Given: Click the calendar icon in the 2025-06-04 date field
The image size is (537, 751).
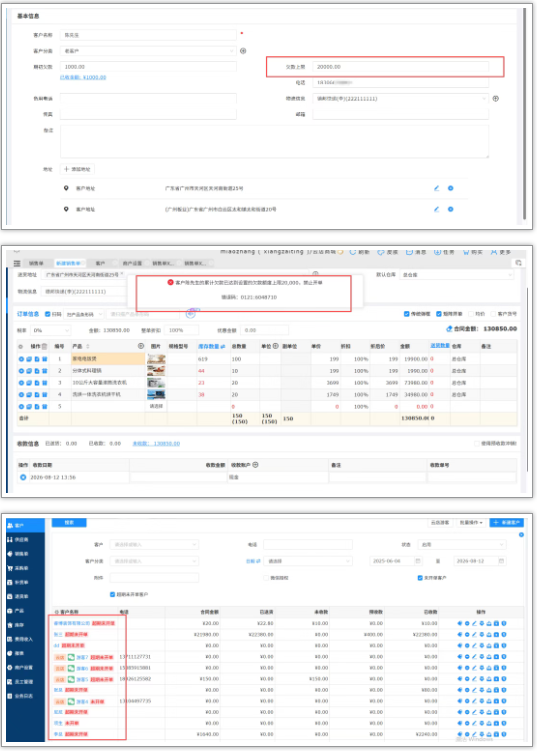Looking at the screenshot, I should click(x=418, y=561).
